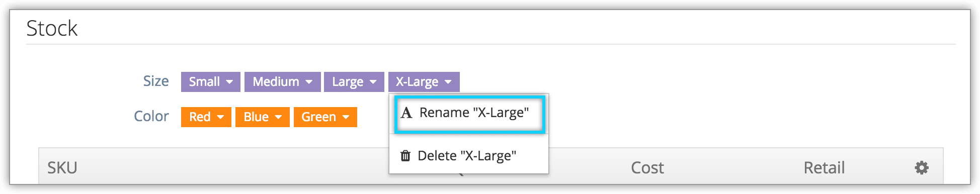The height and width of the screenshot is (194, 980).
Task: Click the trash icon beside Delete "X-Large"
Action: pyautogui.click(x=405, y=156)
